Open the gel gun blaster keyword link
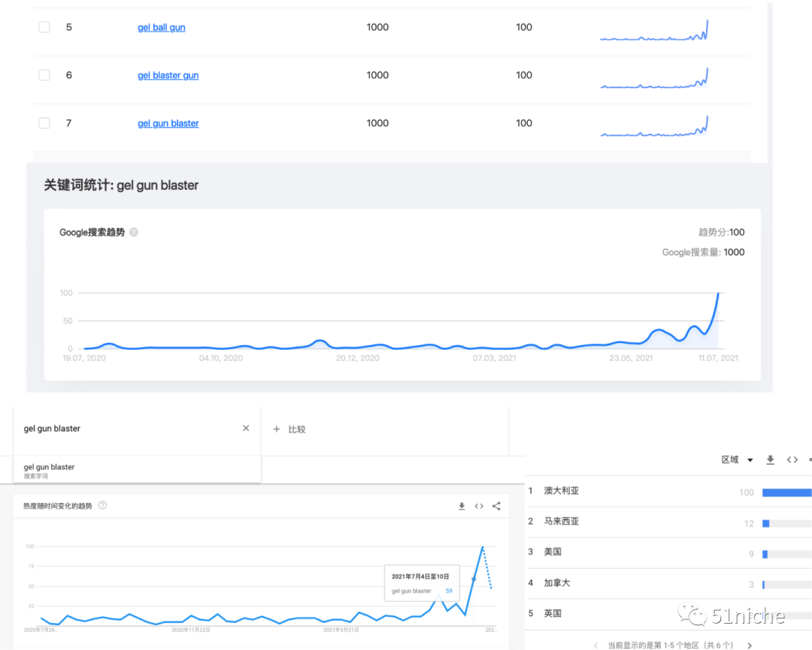 (x=168, y=123)
